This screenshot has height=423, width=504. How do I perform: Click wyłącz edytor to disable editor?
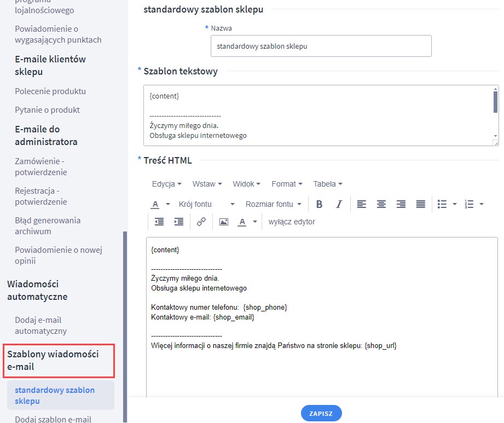pos(292,222)
